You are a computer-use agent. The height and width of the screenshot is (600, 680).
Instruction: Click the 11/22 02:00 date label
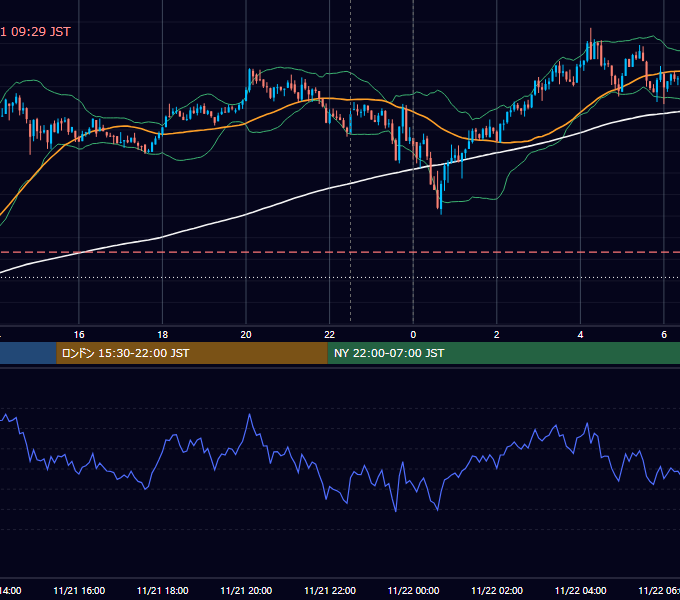[497, 591]
